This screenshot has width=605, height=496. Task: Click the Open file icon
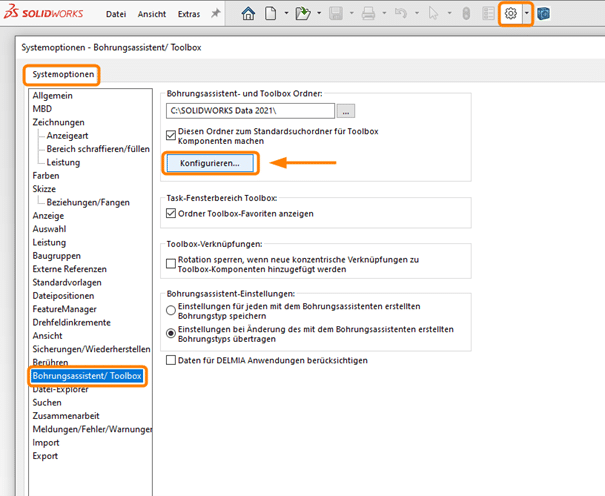[303, 13]
